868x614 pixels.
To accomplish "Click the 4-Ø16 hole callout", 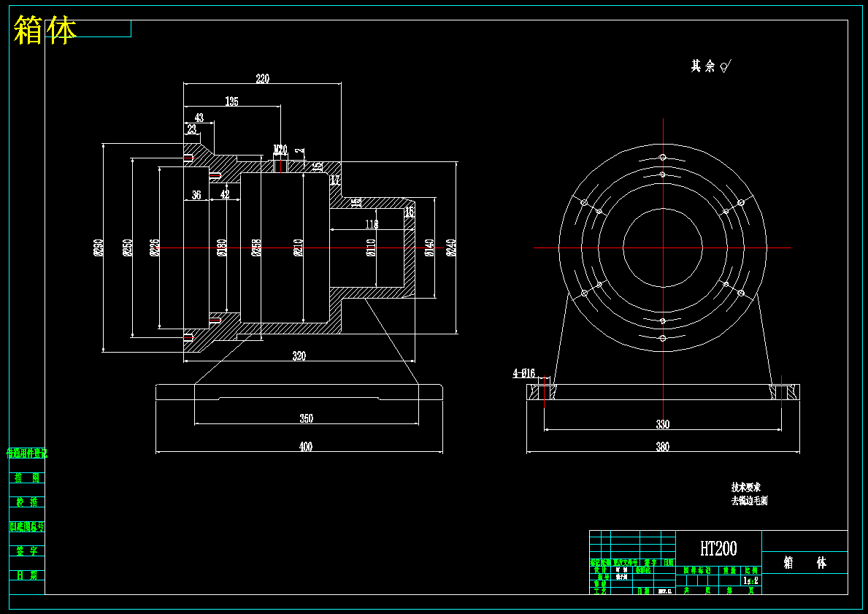I will [523, 374].
